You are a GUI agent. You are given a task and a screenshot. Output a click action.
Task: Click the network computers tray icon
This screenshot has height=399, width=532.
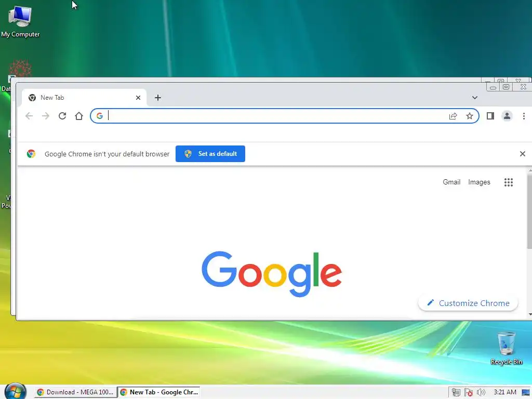(x=456, y=393)
